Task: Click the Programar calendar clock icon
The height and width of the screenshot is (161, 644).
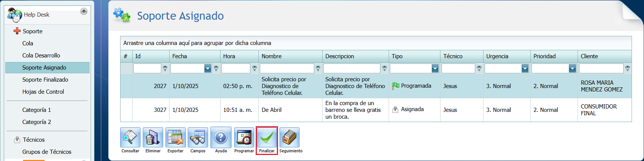Action: 244,137
